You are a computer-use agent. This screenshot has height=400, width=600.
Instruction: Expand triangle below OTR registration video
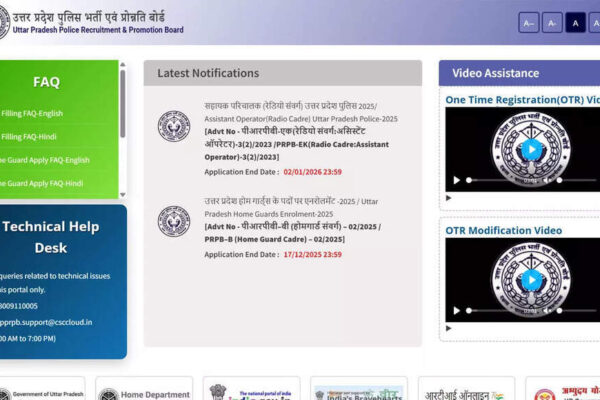click(x=448, y=198)
